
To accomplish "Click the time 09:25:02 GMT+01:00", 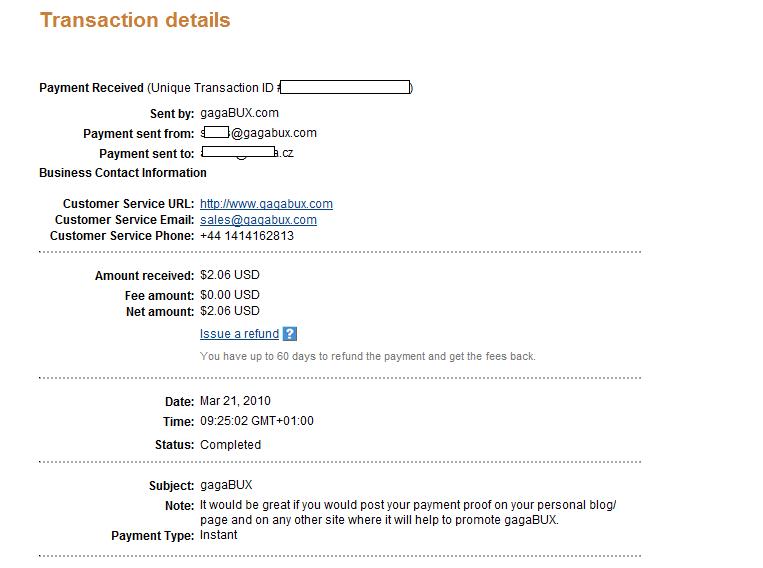I will point(256,421).
